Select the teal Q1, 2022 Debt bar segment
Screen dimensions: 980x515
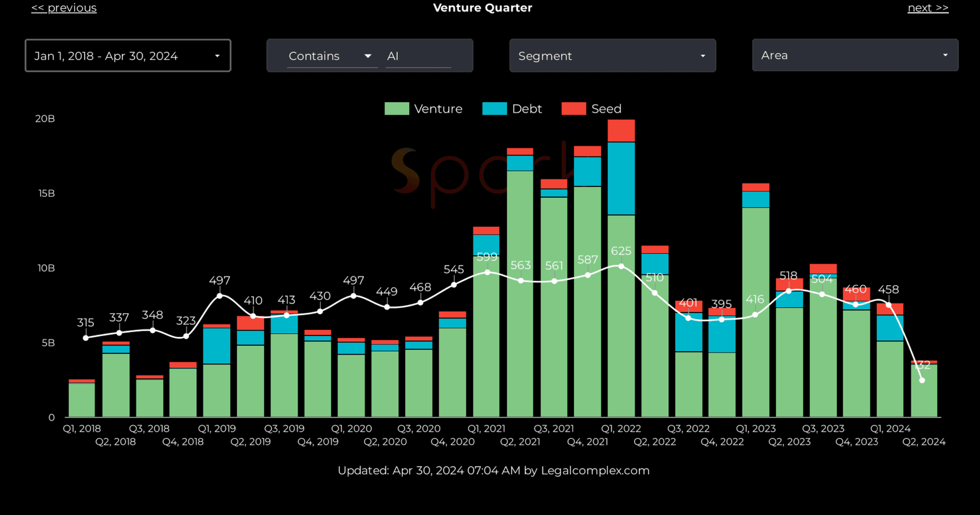[621, 179]
